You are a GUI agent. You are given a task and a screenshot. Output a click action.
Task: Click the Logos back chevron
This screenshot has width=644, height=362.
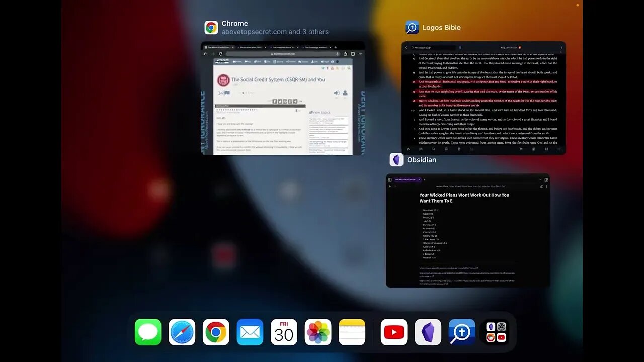(406, 48)
